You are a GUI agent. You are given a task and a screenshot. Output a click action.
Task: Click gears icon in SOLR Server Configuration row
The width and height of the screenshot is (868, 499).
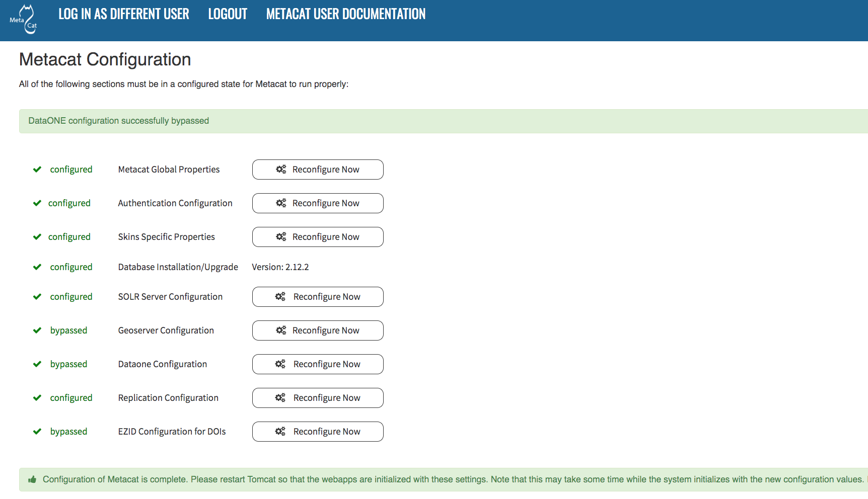coord(280,297)
